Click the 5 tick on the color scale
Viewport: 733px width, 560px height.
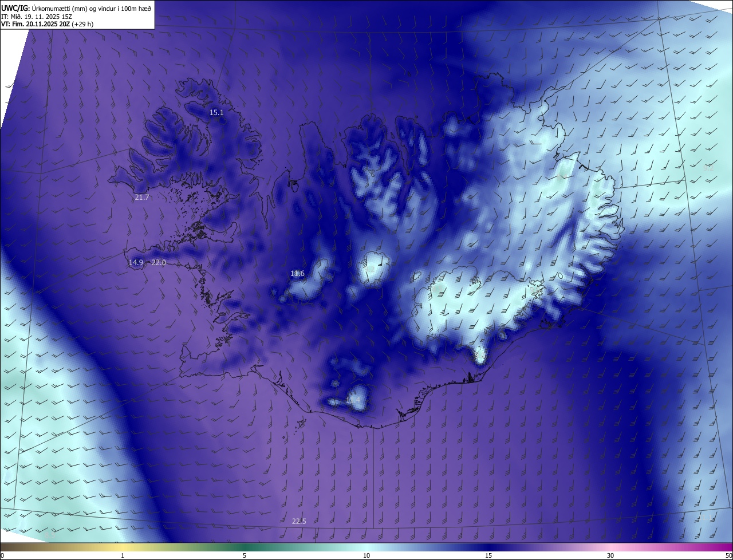245,555
